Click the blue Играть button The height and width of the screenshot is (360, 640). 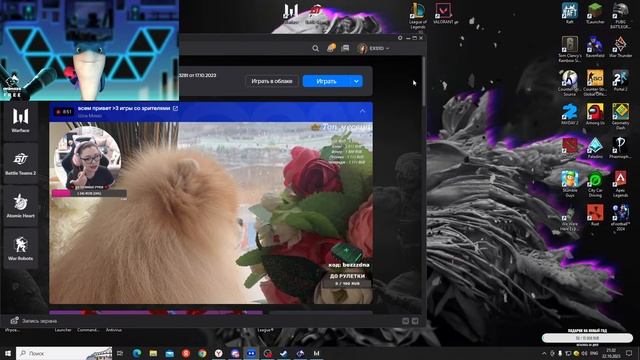(327, 81)
